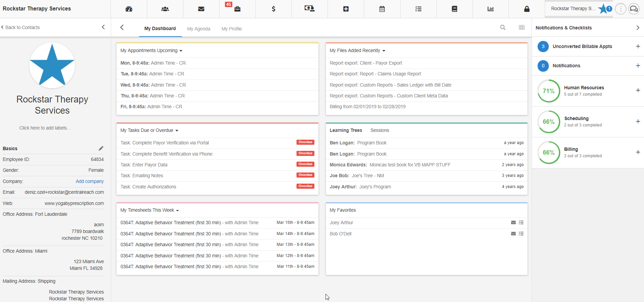Open the book icon in top navigation
Image resolution: width=644 pixels, height=302 pixels.
[x=455, y=9]
